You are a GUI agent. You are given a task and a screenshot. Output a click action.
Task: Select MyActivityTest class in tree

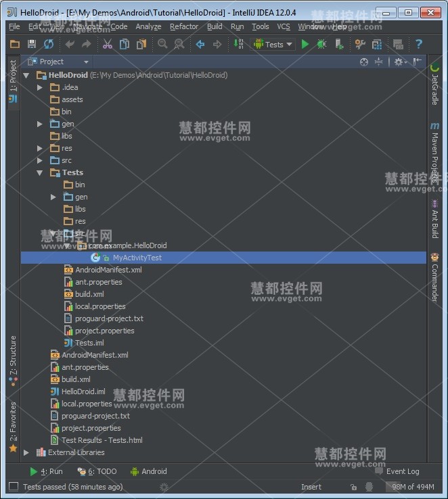tap(223, 258)
